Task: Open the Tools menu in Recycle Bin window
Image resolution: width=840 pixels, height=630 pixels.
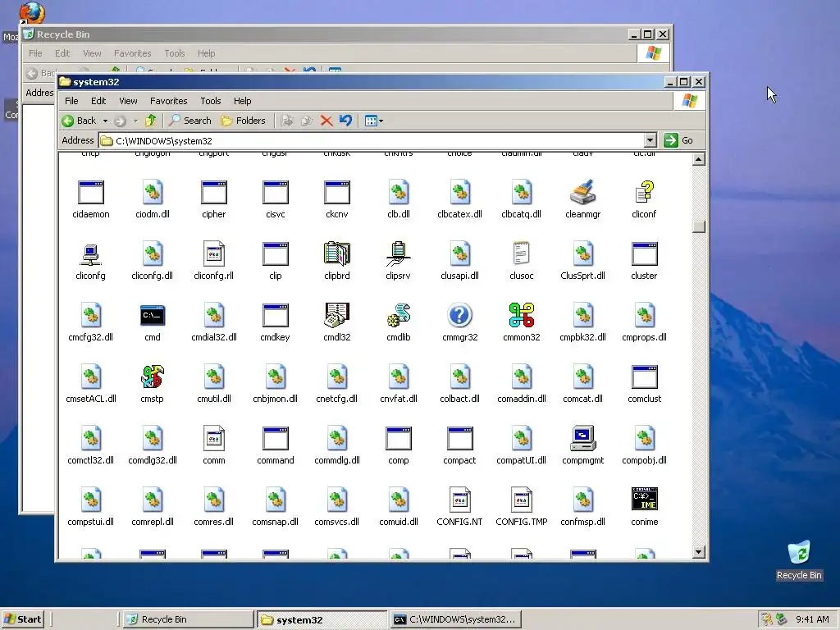Action: (174, 53)
